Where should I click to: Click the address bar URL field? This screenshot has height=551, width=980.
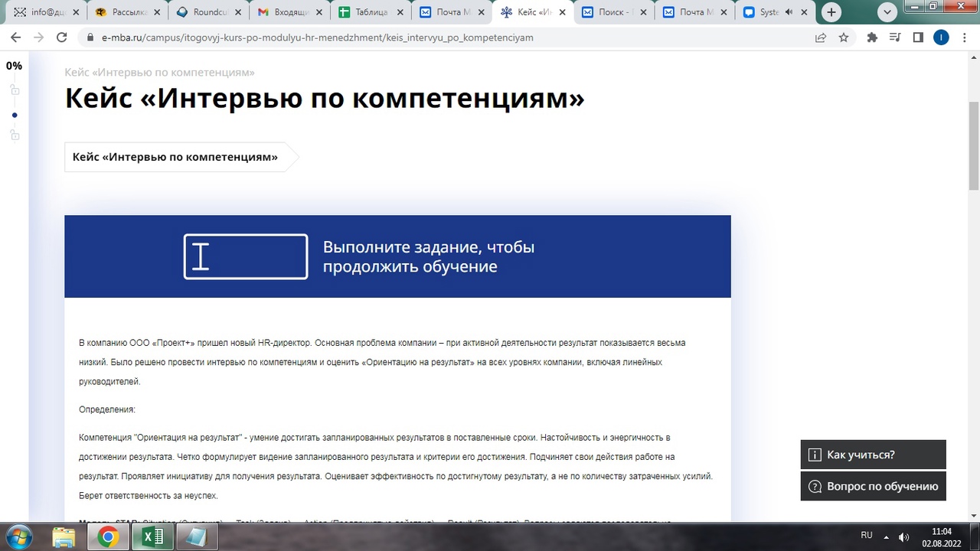tap(444, 37)
